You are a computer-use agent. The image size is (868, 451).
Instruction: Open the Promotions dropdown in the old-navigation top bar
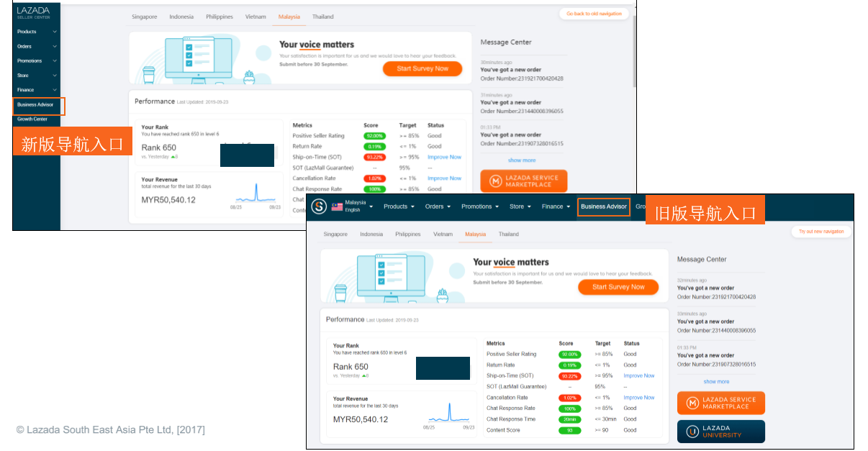pos(479,206)
